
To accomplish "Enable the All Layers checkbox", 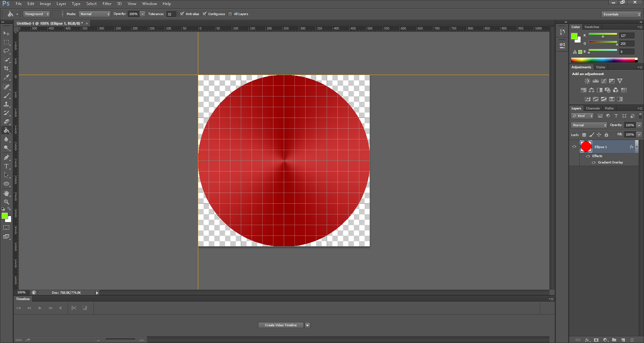I will click(x=230, y=14).
